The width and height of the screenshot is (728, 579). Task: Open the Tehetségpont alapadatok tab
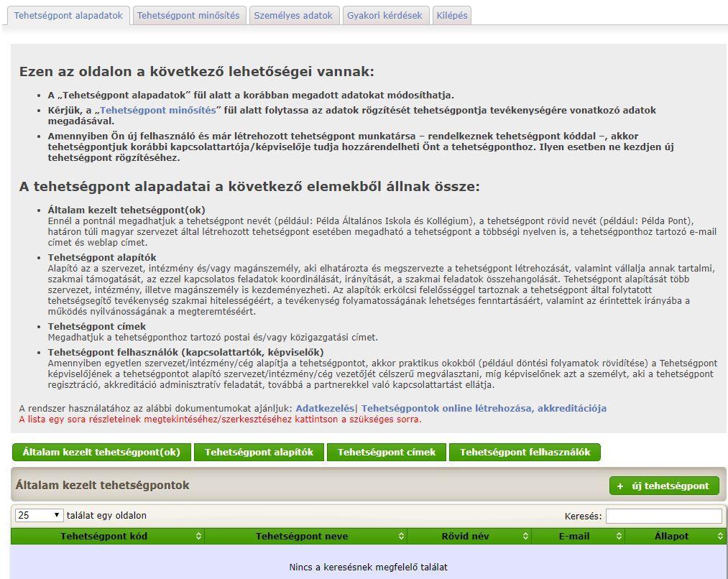68,15
